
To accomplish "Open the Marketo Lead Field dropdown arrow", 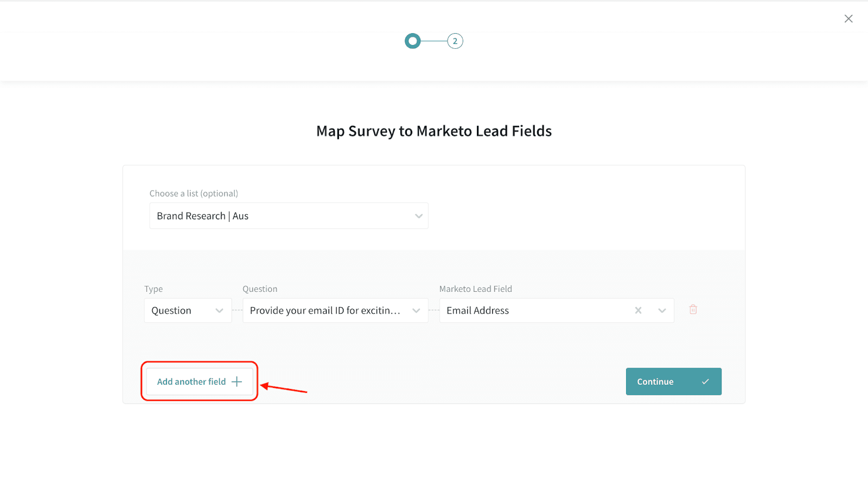I will click(x=662, y=311).
